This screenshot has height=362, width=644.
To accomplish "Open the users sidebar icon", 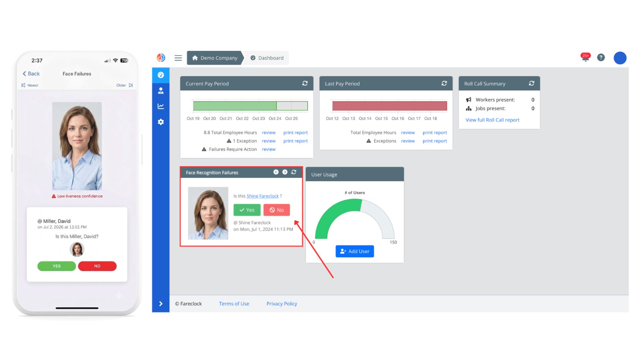I will pos(161,90).
